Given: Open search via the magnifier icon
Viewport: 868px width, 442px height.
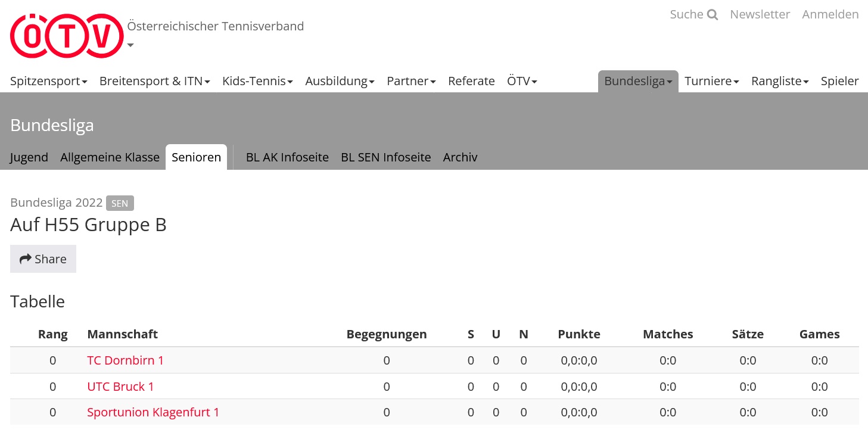Looking at the screenshot, I should (x=713, y=14).
